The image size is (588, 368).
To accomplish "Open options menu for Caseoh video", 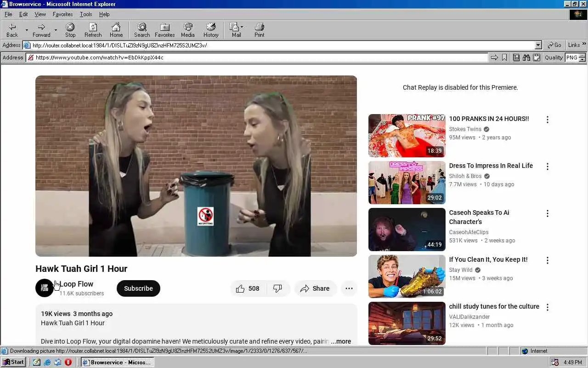I will pyautogui.click(x=547, y=213).
